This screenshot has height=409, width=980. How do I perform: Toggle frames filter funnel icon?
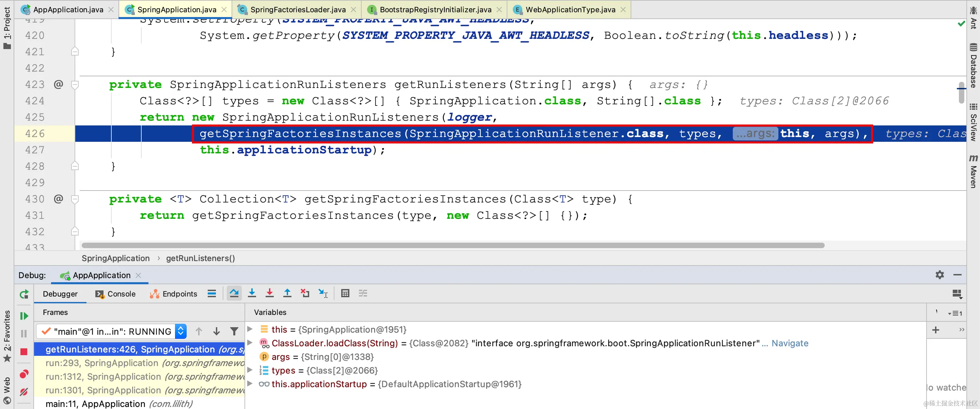coord(234,331)
